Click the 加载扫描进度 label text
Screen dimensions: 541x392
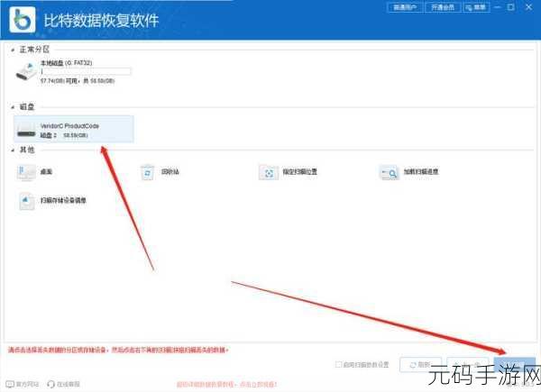421,171
